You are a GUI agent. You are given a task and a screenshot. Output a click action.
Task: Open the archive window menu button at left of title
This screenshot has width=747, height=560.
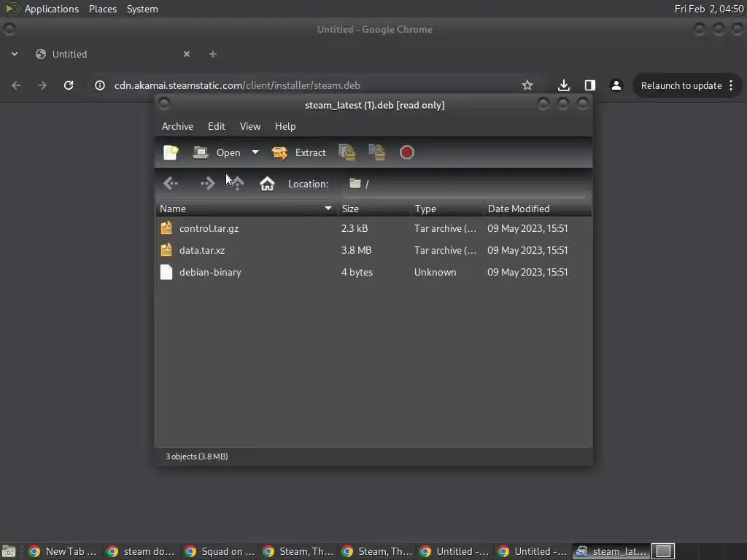coord(164,104)
